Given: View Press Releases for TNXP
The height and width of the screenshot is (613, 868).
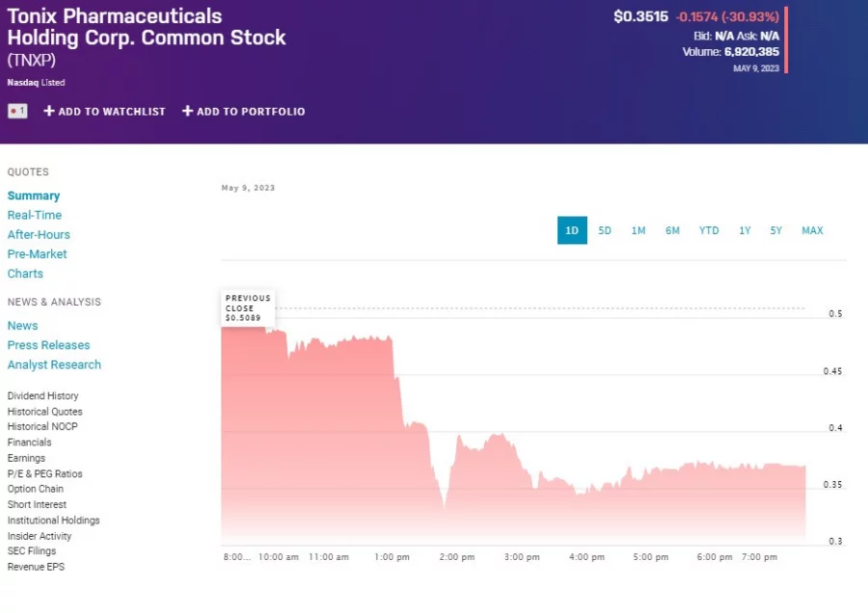Looking at the screenshot, I should 48,345.
